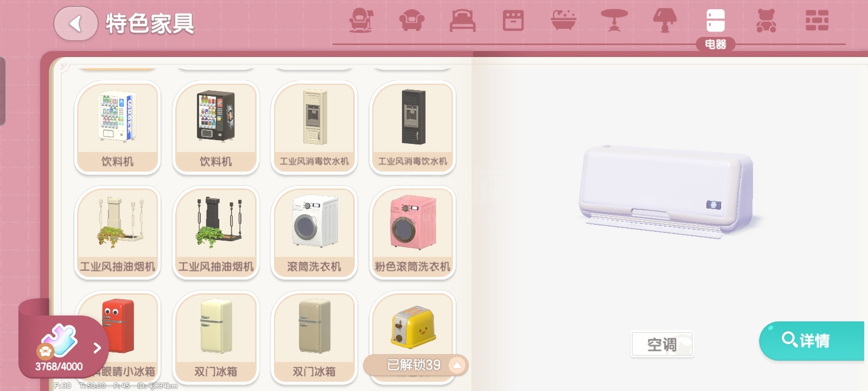Image resolution: width=868 pixels, height=391 pixels.
Task: Select the cabinet category icon
Action: 513,21
